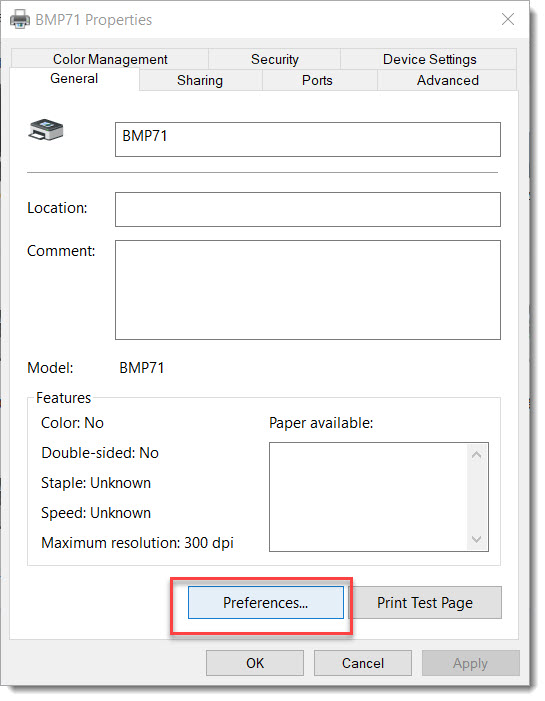The width and height of the screenshot is (545, 701).
Task: Close the BMP71 Properties dialog
Action: coord(508,19)
